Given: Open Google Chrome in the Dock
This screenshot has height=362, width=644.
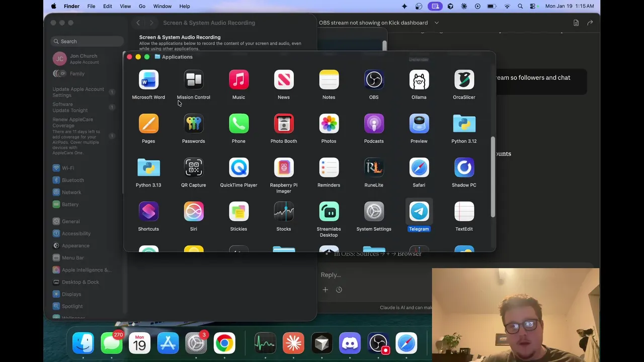Looking at the screenshot, I should click(224, 343).
